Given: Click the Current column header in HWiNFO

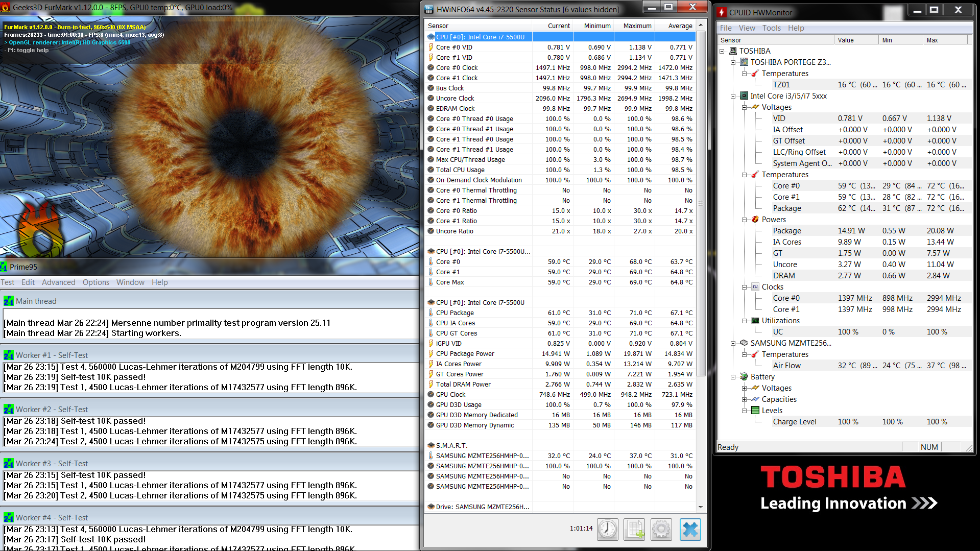Looking at the screenshot, I should point(552,26).
